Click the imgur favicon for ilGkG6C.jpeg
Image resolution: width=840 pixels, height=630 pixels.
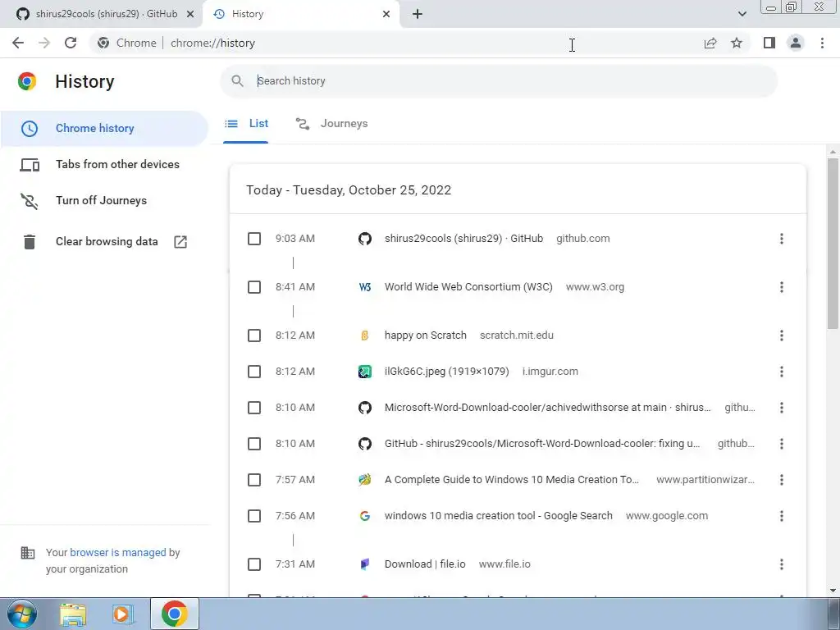tap(365, 372)
